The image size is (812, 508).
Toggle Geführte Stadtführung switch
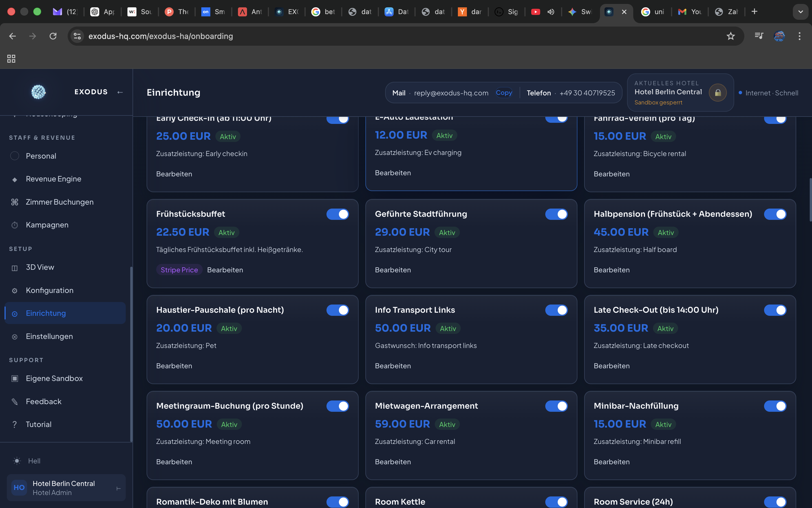click(556, 214)
